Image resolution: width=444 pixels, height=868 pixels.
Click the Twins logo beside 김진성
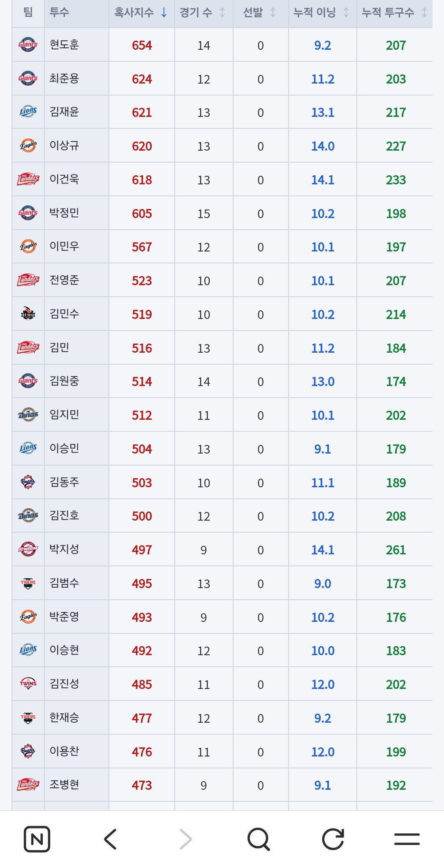pos(28,684)
